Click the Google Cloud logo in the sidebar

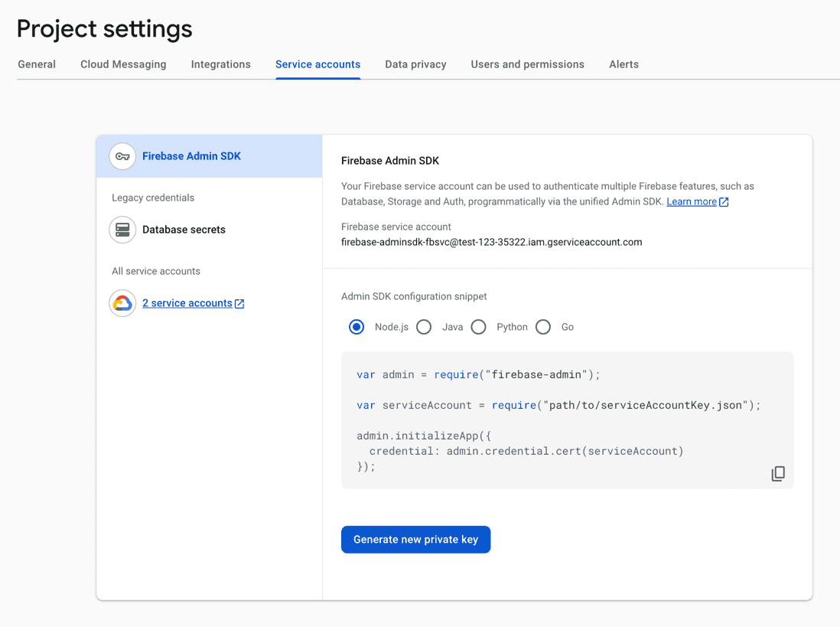pyautogui.click(x=122, y=303)
